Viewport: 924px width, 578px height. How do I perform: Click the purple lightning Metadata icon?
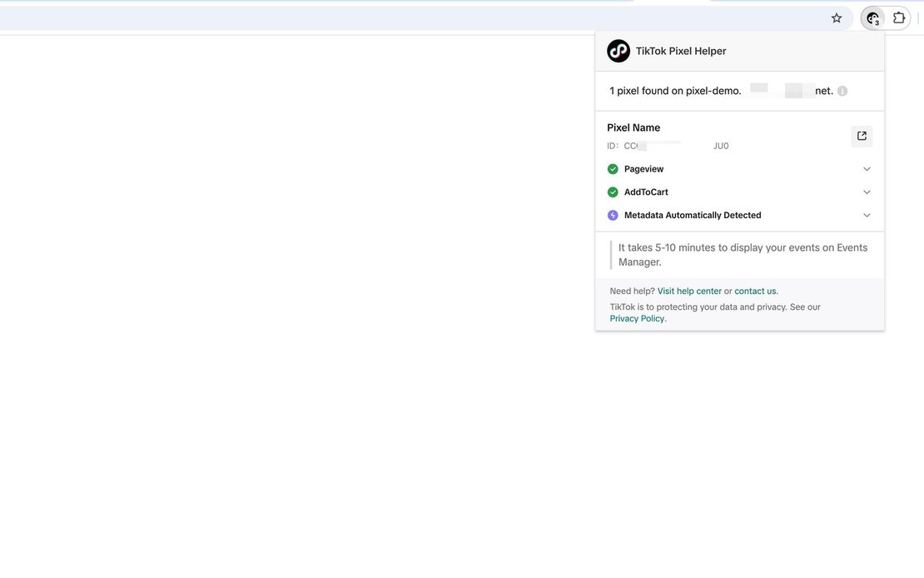tap(613, 216)
